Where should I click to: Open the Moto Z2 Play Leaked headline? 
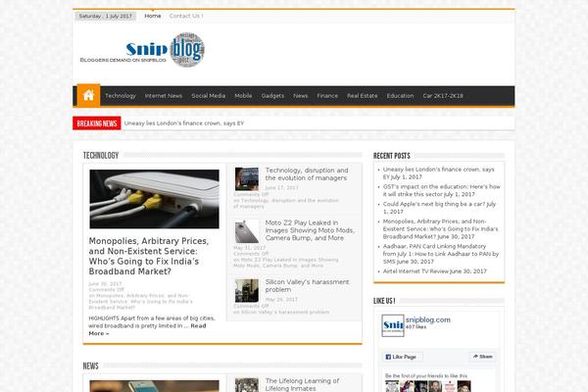(x=310, y=230)
